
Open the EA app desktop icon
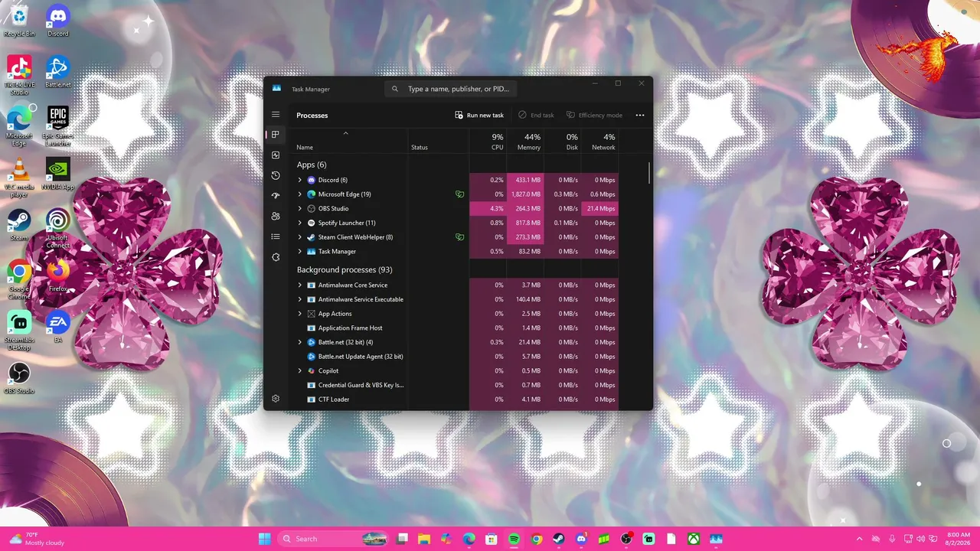[58, 327]
